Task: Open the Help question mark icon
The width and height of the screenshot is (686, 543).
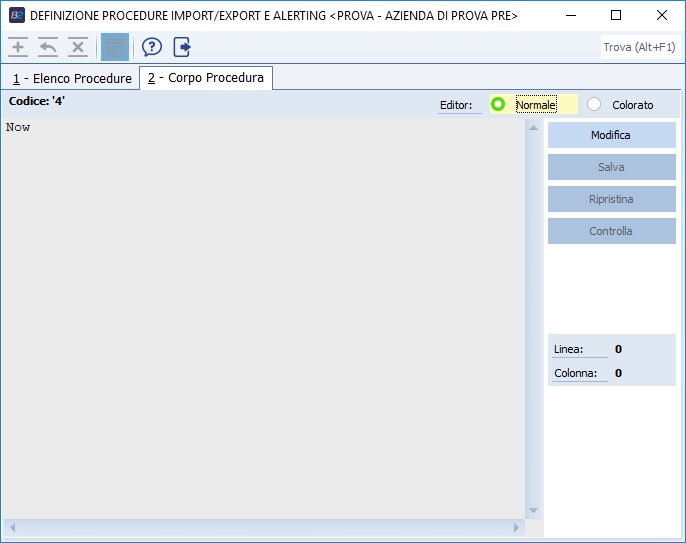Action: coord(152,47)
